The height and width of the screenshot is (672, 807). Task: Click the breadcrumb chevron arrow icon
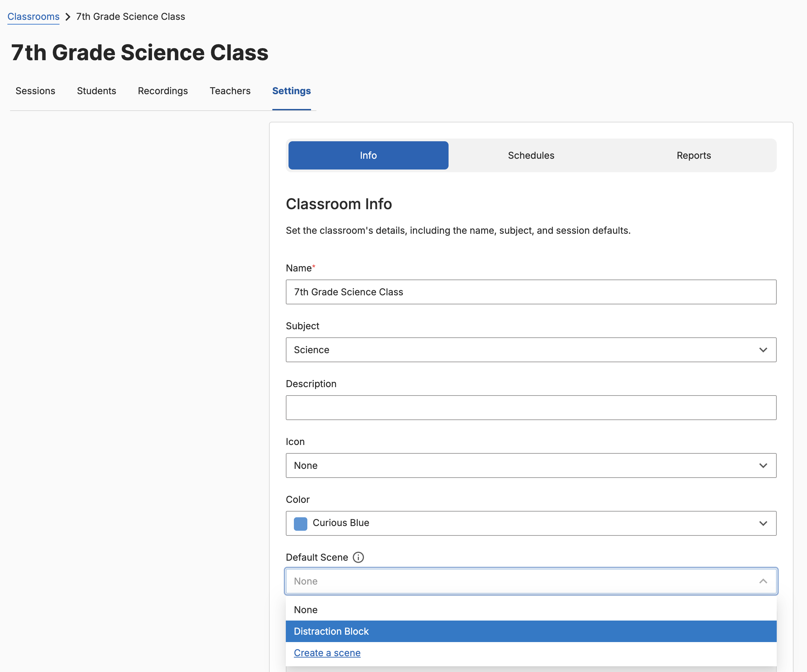coord(68,17)
